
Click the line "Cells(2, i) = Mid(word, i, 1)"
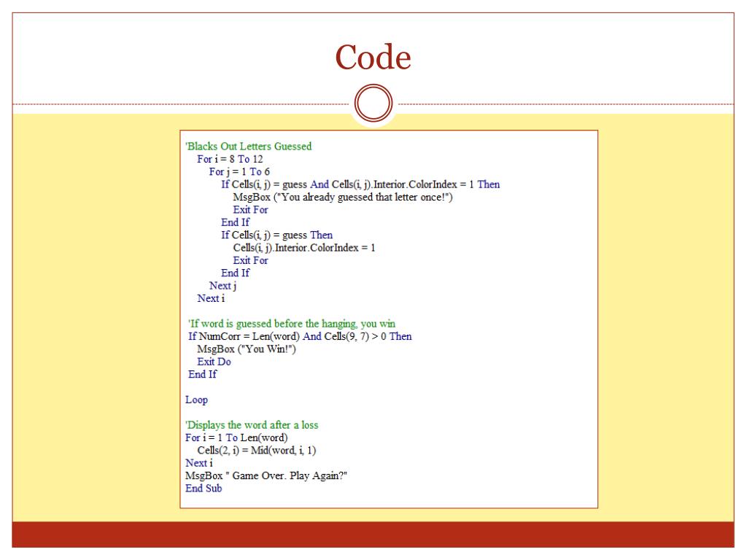257,451
